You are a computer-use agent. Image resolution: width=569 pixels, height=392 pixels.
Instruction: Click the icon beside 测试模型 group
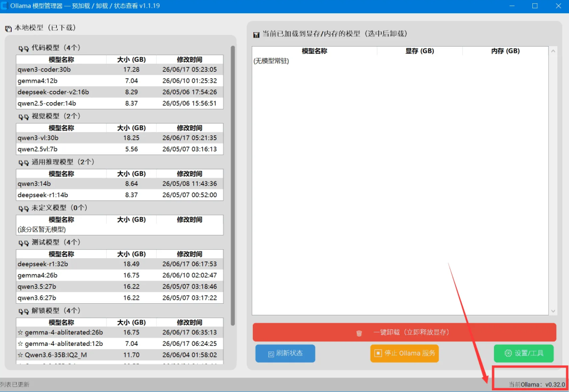click(23, 243)
